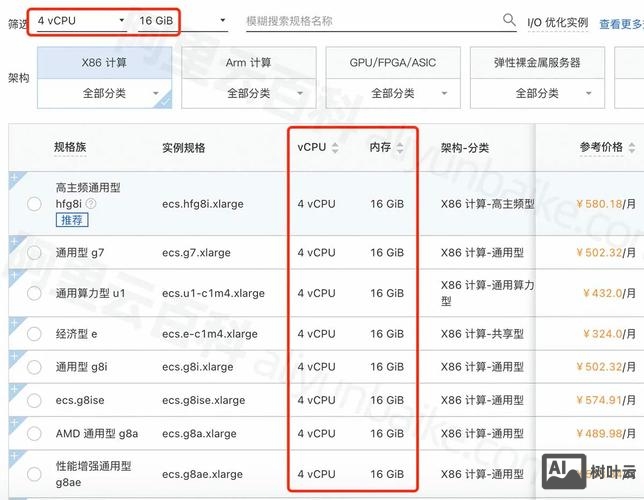Click ecs.g8ae.xlarge instance spec text
Screen dimensions: 644x500
pyautogui.click(x=202, y=474)
